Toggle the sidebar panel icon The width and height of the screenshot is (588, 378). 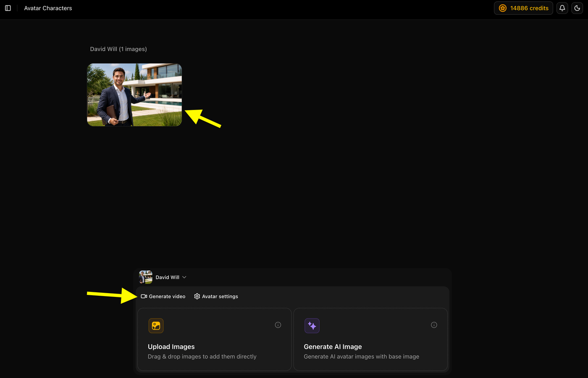point(8,8)
